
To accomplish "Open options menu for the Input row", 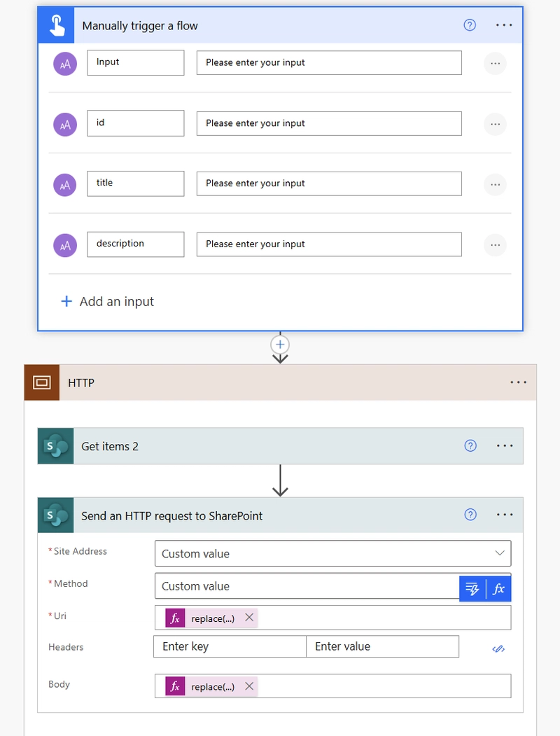I will point(496,63).
